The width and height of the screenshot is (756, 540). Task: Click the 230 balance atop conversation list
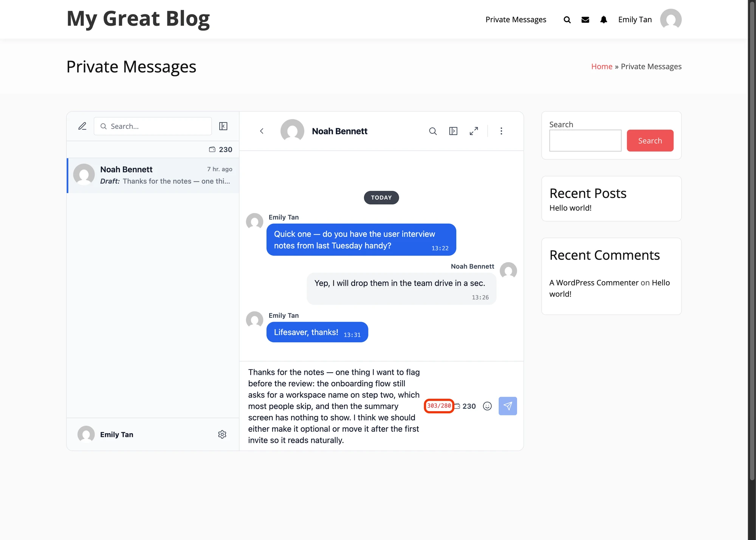[x=221, y=150]
